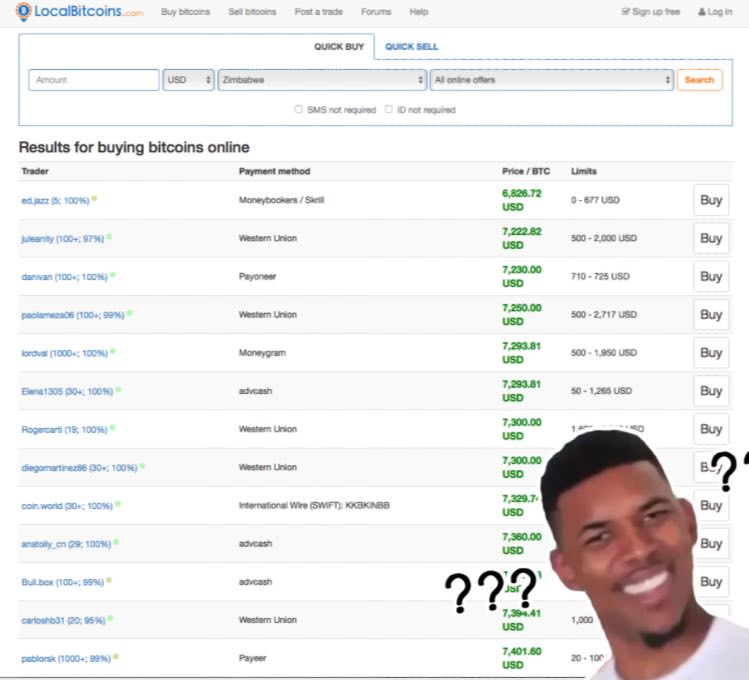The image size is (749, 680).
Task: Open trader Bull.box profile
Action: click(x=63, y=583)
